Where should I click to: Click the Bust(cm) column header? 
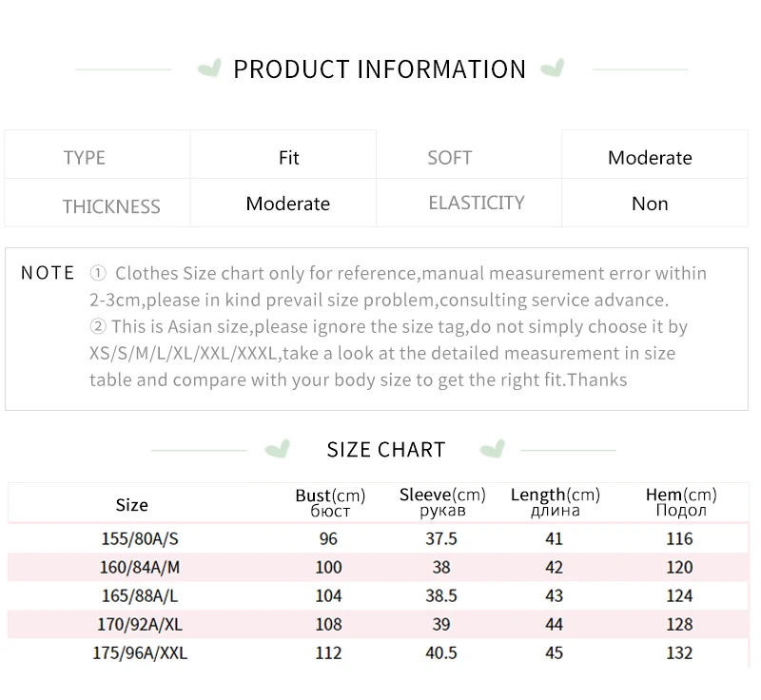330,502
